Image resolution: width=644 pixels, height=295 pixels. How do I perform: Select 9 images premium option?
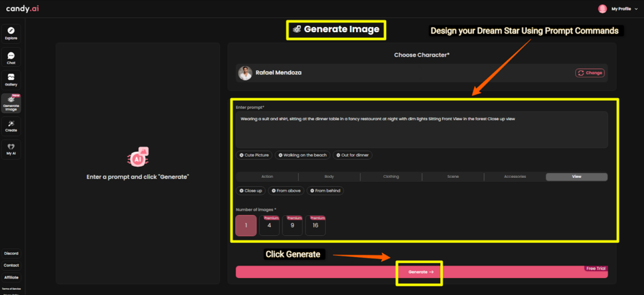coord(292,226)
